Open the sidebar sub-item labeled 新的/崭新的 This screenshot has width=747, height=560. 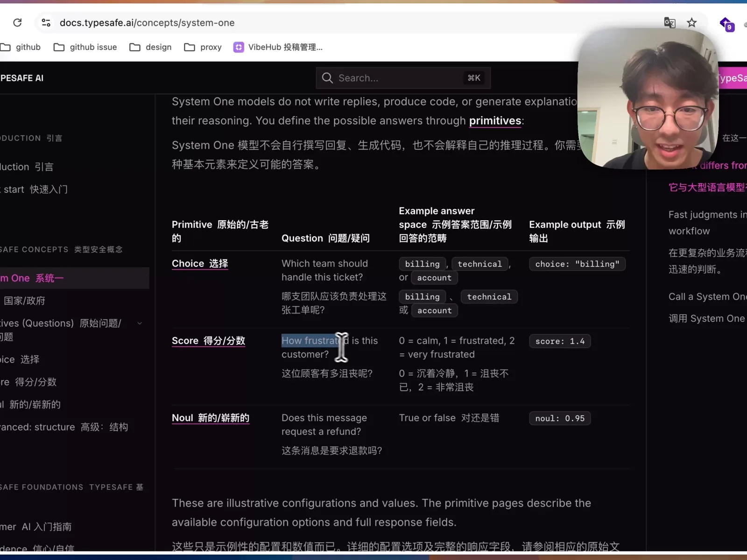tap(30, 405)
